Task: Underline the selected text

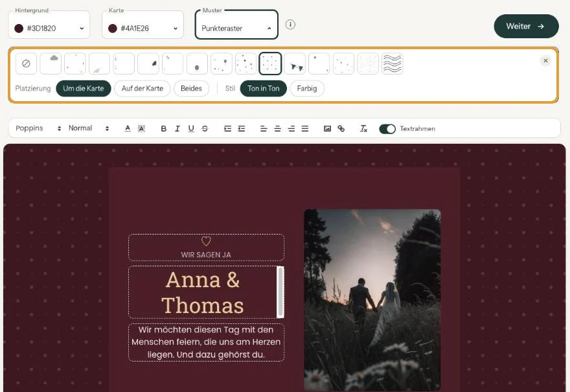Action: pos(191,128)
